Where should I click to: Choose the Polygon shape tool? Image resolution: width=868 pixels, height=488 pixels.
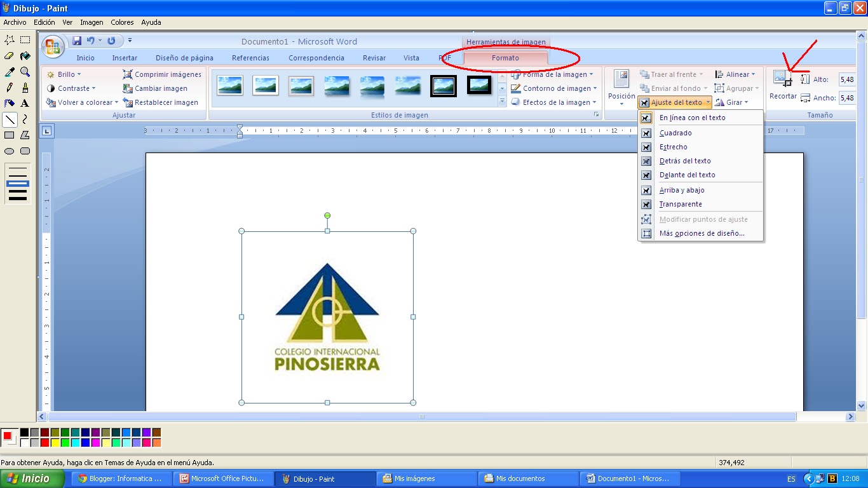coord(25,135)
